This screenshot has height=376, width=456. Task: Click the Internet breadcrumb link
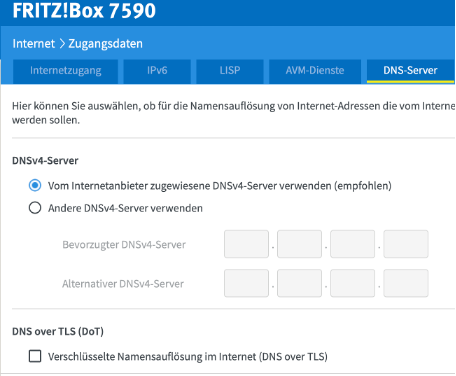point(34,44)
